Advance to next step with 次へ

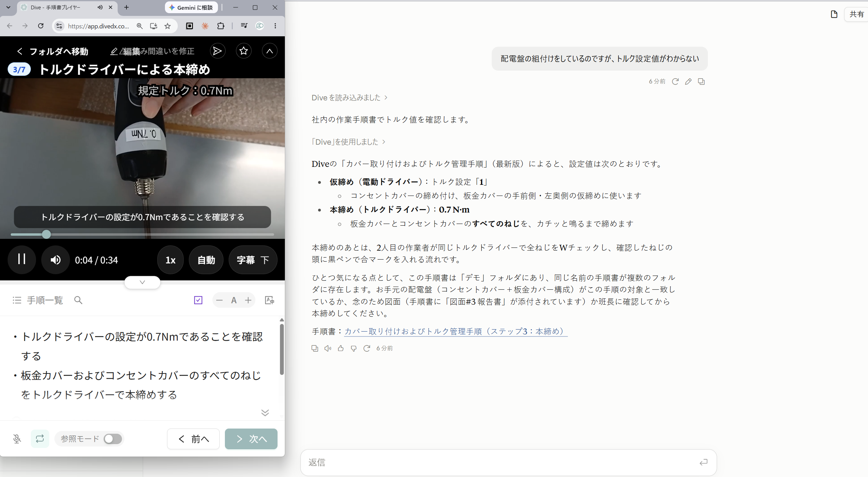(x=251, y=439)
